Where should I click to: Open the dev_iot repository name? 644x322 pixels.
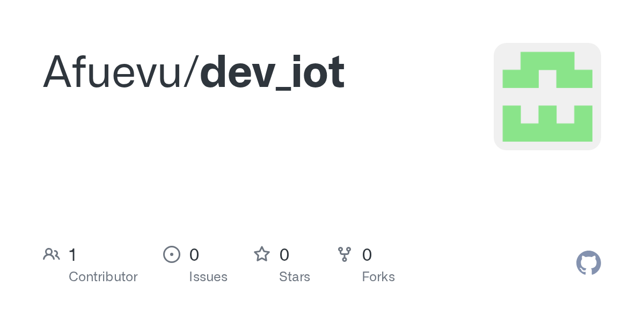[x=272, y=72]
